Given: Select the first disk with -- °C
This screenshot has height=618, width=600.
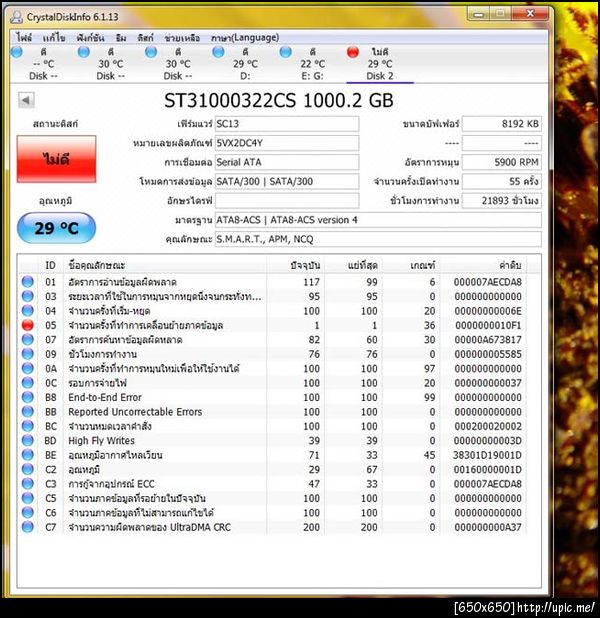Looking at the screenshot, I should coord(43,64).
